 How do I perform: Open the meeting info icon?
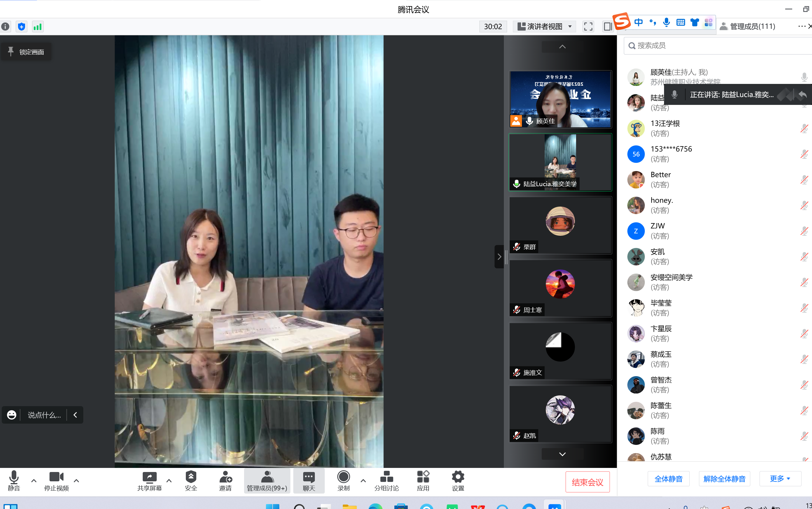tap(6, 27)
